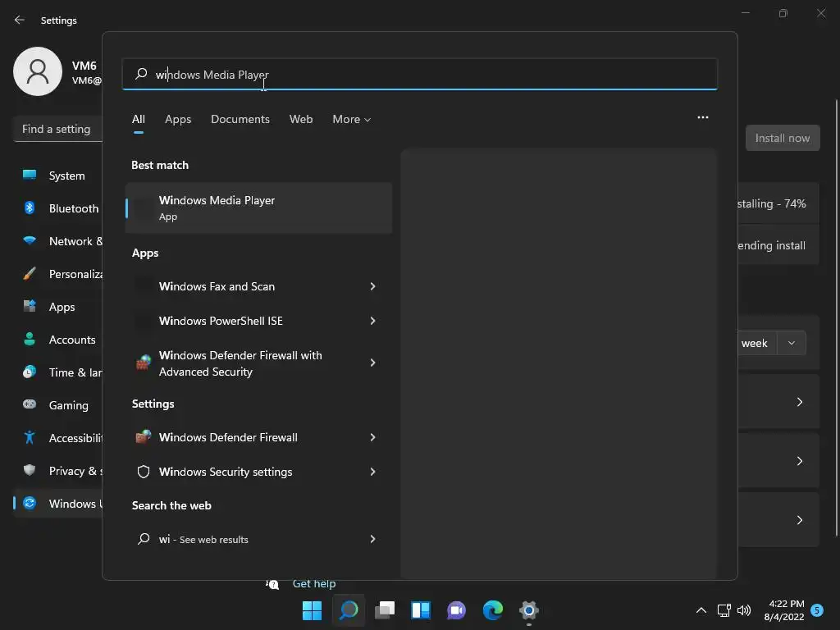840x630 pixels.
Task: Click the network tray icon
Action: coord(724,610)
